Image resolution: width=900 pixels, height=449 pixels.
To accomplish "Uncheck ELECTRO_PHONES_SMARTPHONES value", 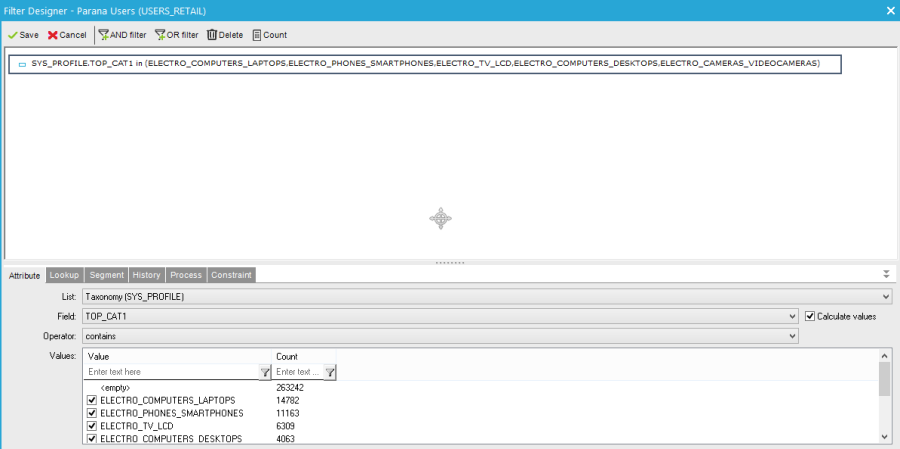I will 93,413.
